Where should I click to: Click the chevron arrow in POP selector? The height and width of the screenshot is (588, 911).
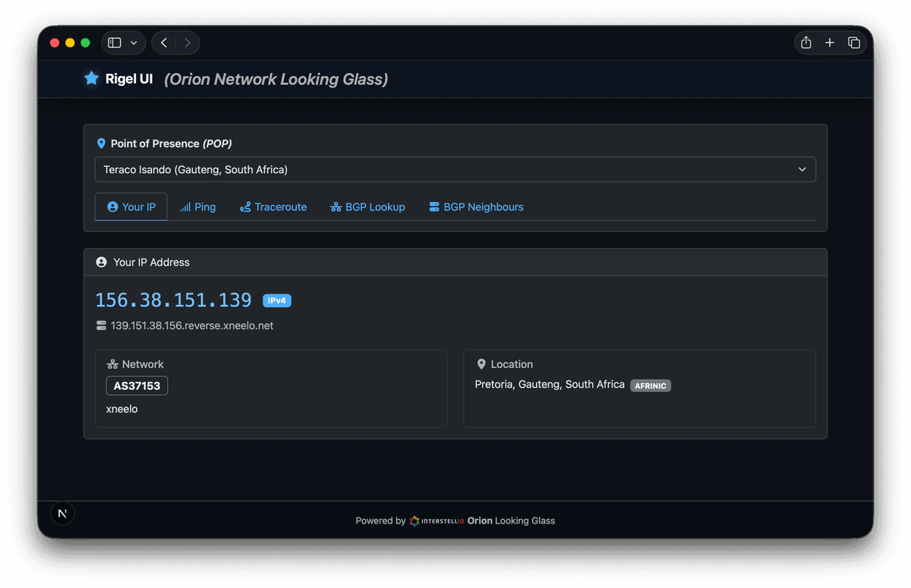point(802,170)
